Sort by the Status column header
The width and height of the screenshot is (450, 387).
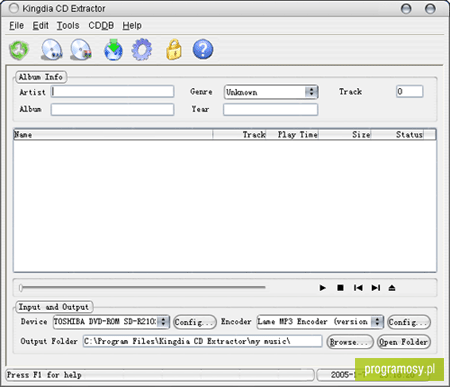click(x=397, y=135)
